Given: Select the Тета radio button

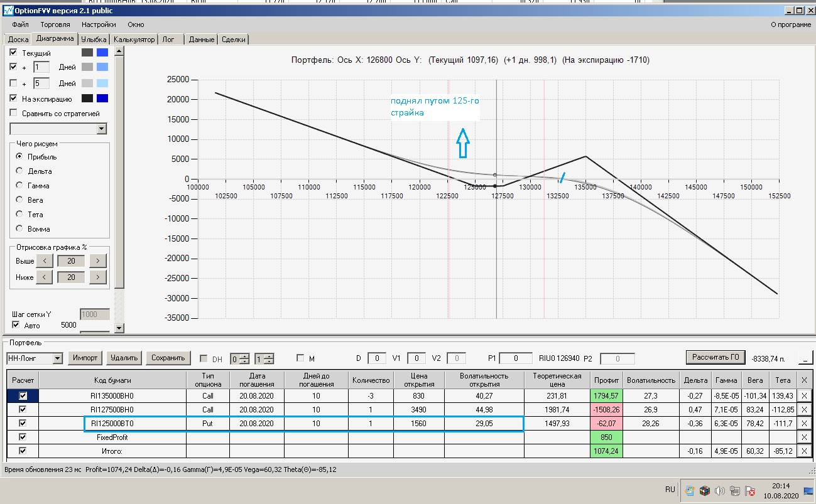Looking at the screenshot, I should point(19,214).
